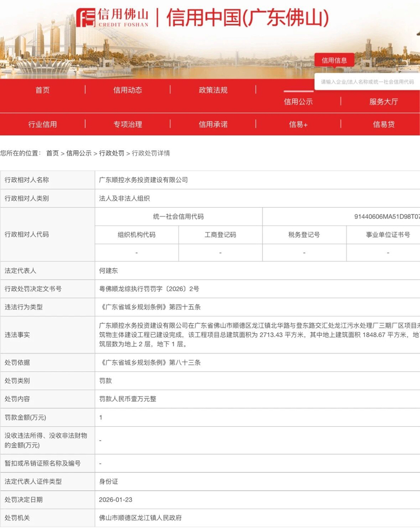
Task: Click the 信用中国(广东佛山) site title
Action: (x=247, y=18)
